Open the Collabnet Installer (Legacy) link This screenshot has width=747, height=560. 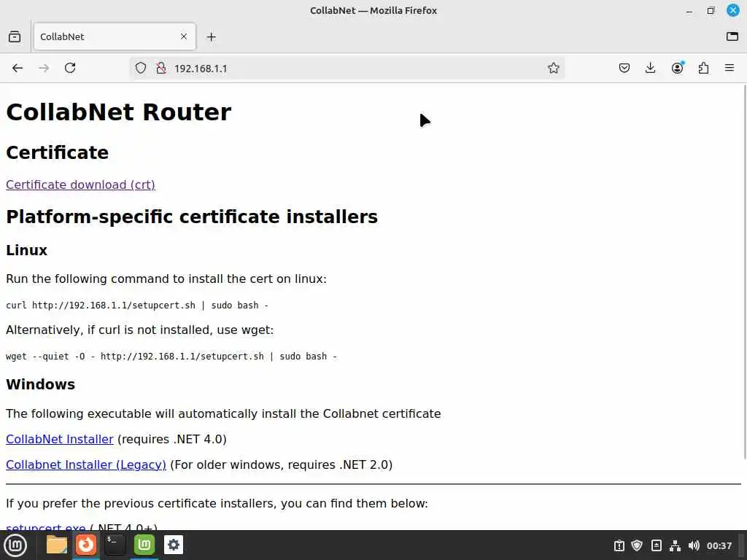(86, 464)
